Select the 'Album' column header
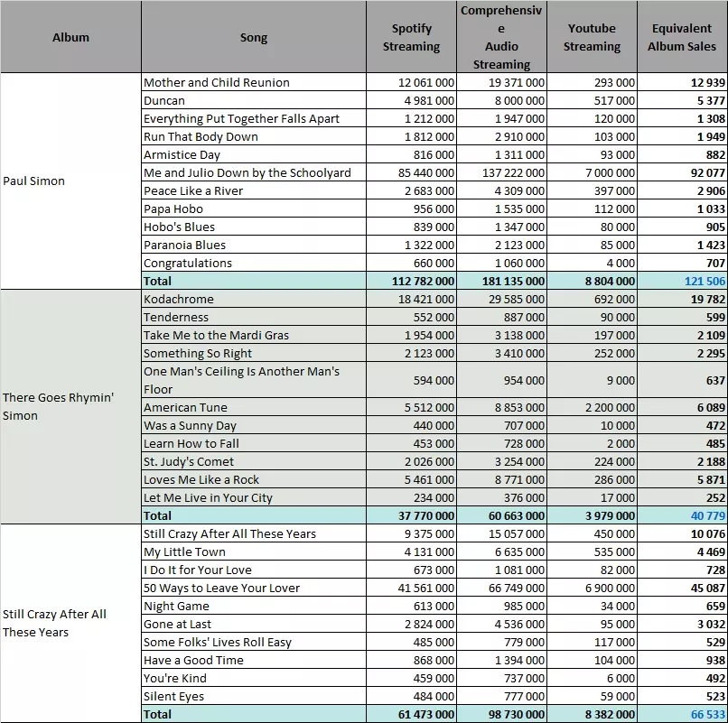 click(70, 37)
